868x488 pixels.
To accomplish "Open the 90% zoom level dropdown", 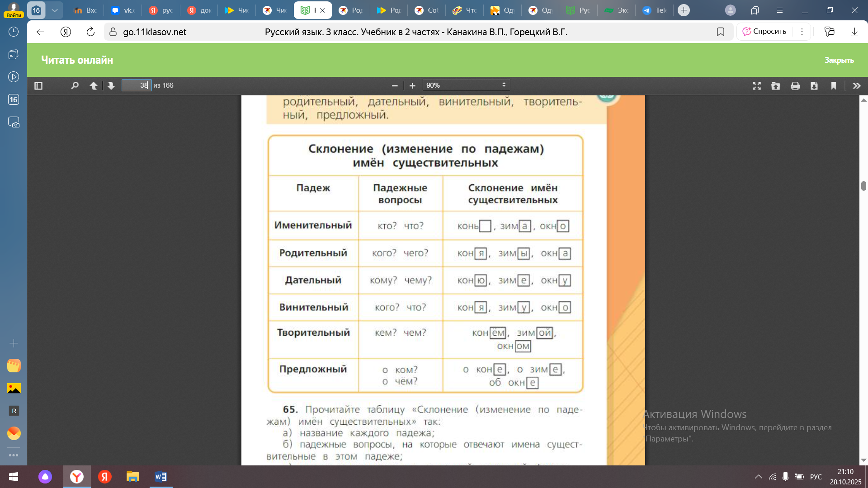I will [466, 85].
